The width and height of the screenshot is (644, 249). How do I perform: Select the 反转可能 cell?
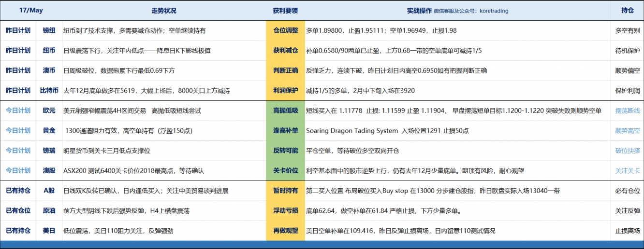285,151
